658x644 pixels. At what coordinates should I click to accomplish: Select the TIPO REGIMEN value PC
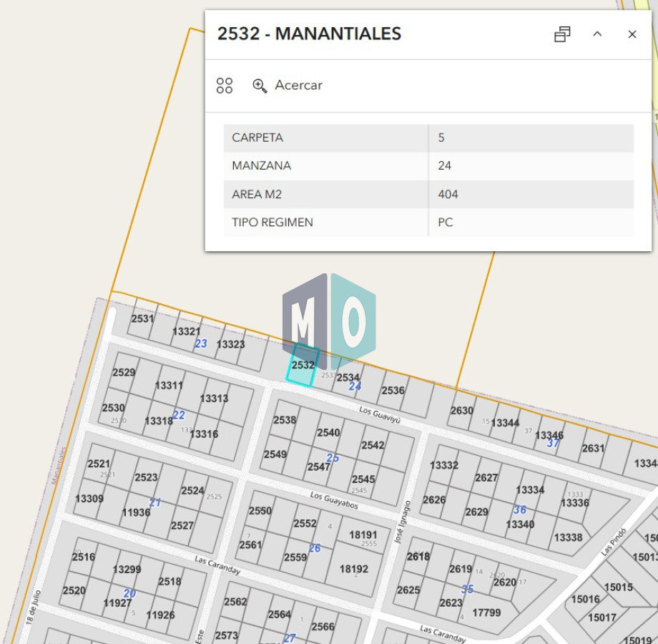click(531, 223)
